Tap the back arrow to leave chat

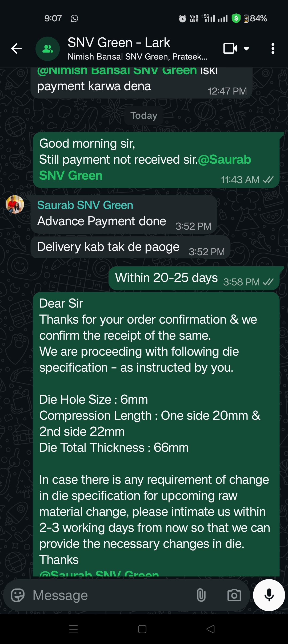(x=16, y=49)
